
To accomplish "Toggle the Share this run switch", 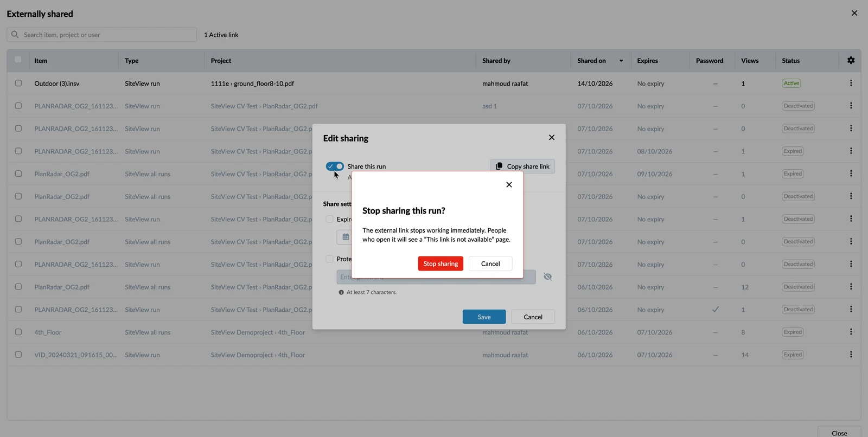I will tap(335, 166).
